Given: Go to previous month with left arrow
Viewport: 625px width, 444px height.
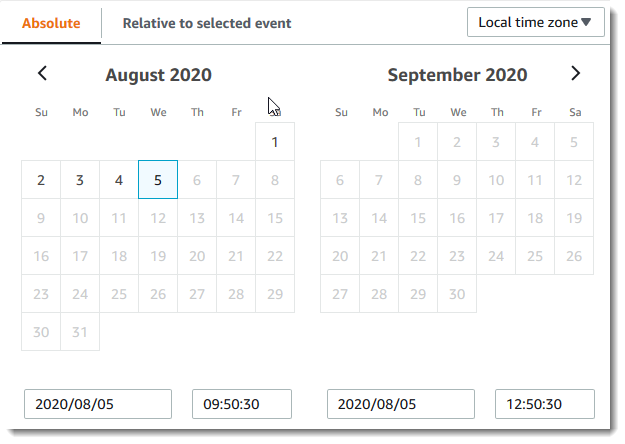Looking at the screenshot, I should (x=42, y=73).
